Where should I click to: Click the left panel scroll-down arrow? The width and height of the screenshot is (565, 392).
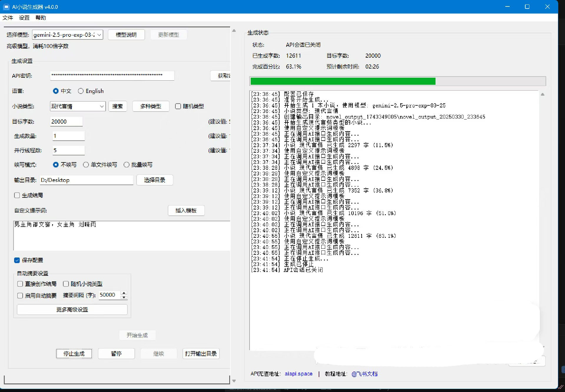(234, 381)
